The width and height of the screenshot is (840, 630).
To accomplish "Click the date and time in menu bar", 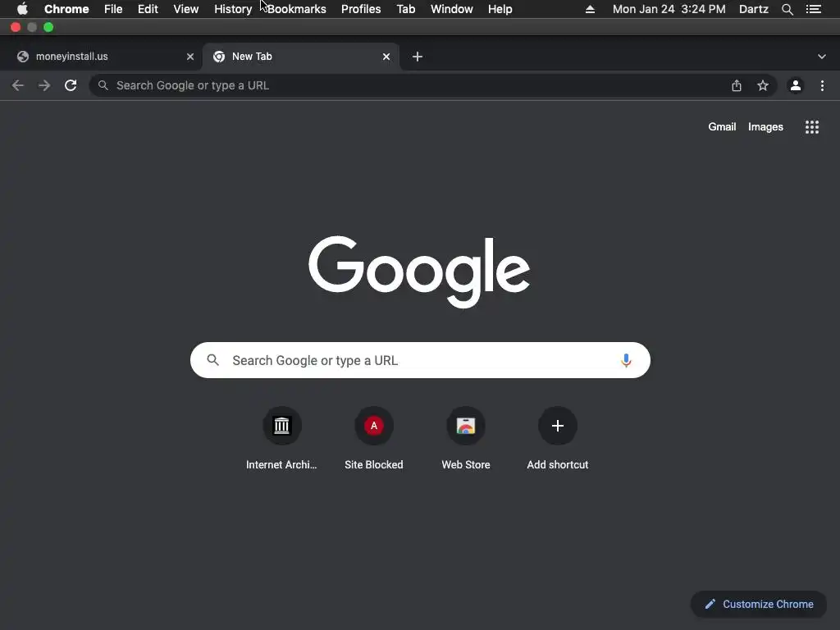I will pyautogui.click(x=669, y=9).
